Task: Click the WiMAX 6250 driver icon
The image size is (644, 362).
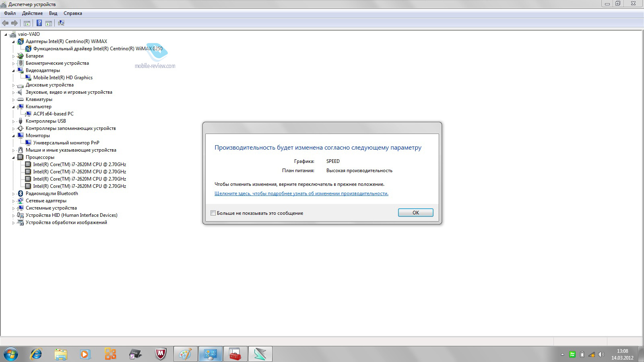Action: [x=28, y=49]
